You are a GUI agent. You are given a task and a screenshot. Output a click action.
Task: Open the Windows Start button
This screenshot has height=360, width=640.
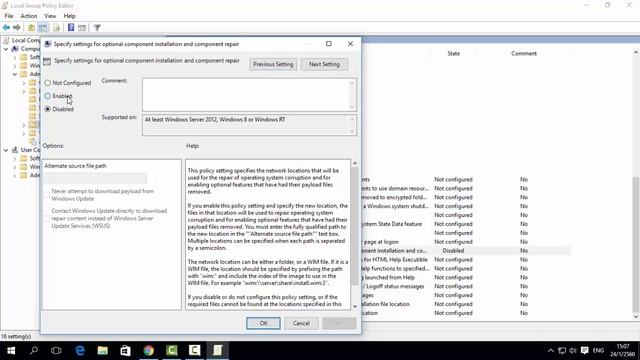click(x=11, y=351)
